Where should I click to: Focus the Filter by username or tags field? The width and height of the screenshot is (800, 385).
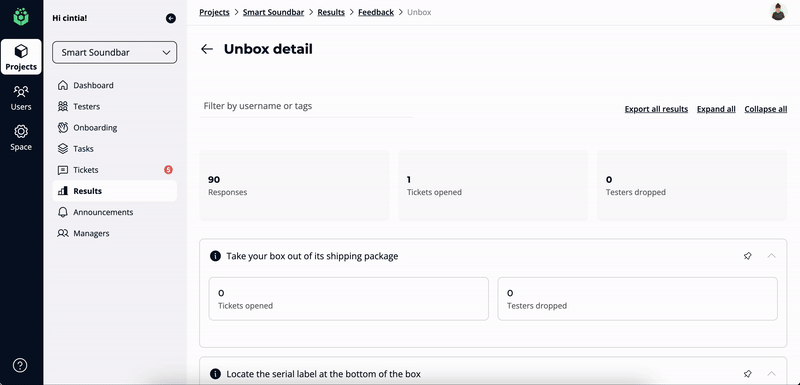[x=306, y=106]
